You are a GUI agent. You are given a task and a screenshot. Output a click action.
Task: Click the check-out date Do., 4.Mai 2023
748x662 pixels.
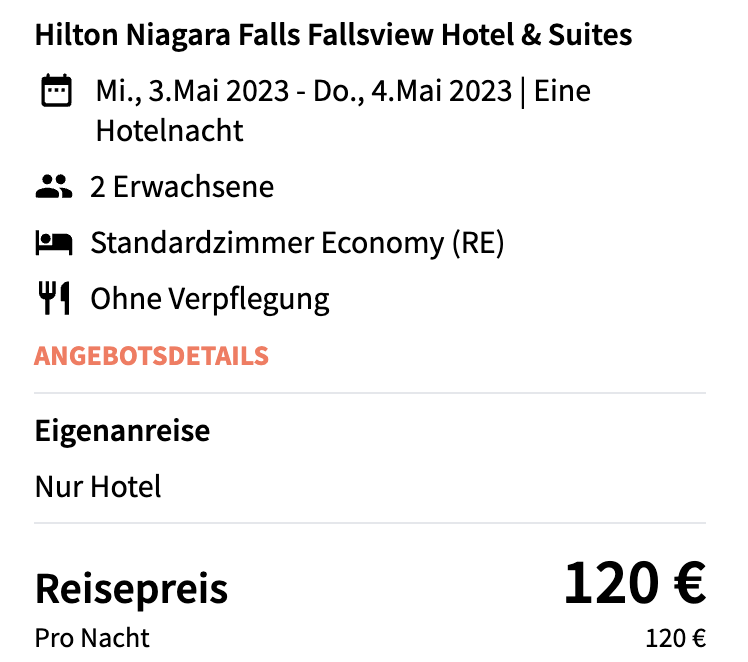coord(413,91)
